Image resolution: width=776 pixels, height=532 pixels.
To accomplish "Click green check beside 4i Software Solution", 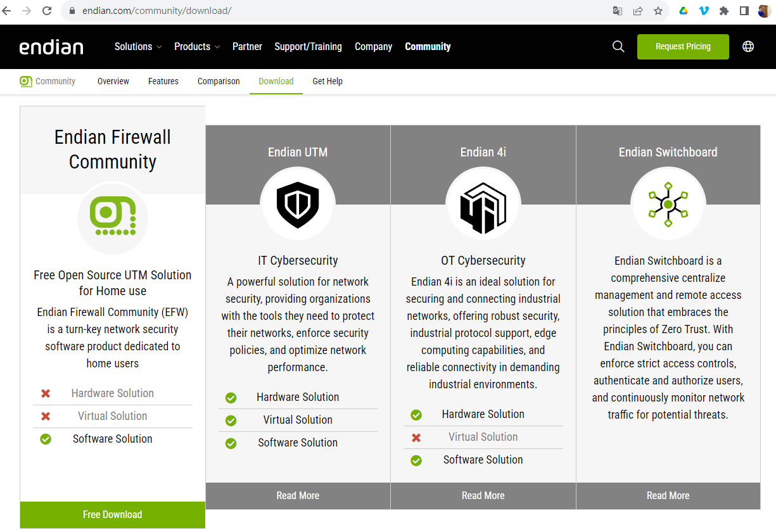I will (416, 460).
